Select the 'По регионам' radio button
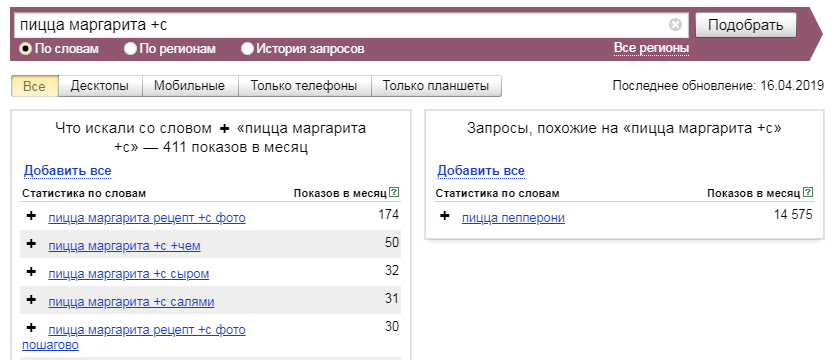Image resolution: width=834 pixels, height=360 pixels. pos(130,49)
